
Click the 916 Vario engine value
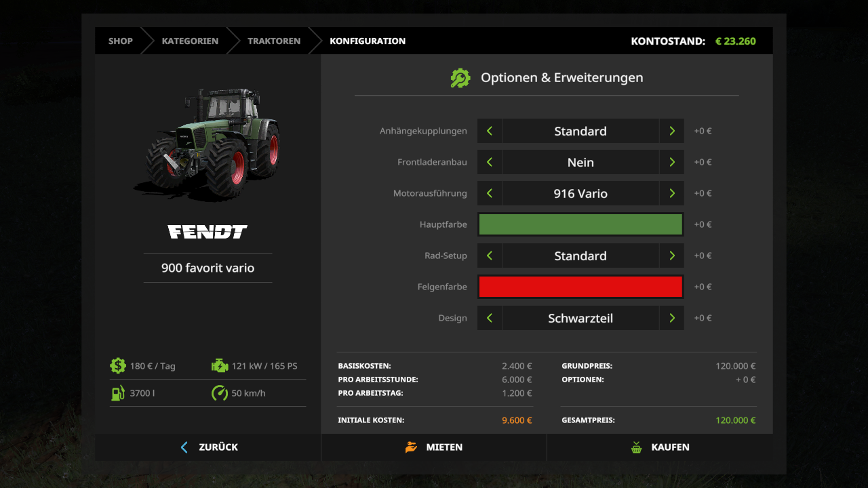pyautogui.click(x=580, y=193)
